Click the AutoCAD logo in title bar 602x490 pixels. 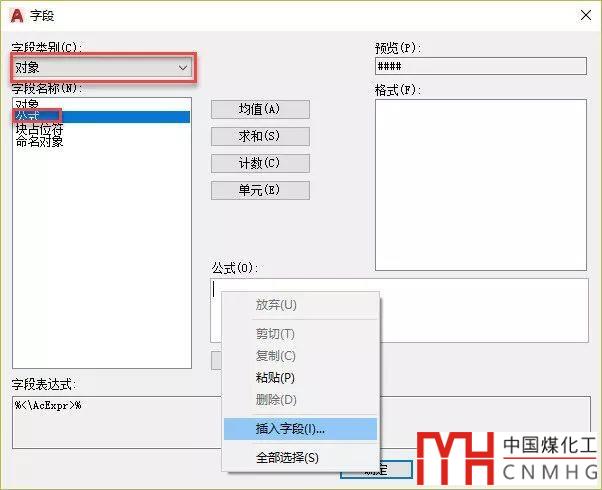pos(17,15)
